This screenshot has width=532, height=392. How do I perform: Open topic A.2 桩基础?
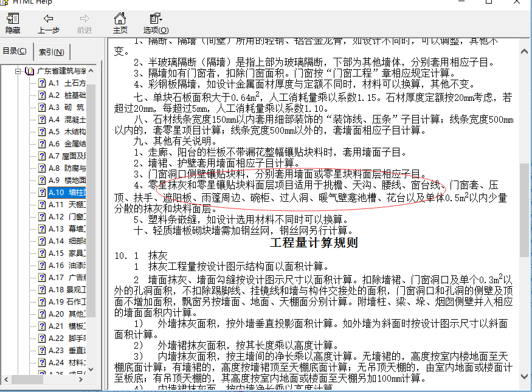pos(67,95)
